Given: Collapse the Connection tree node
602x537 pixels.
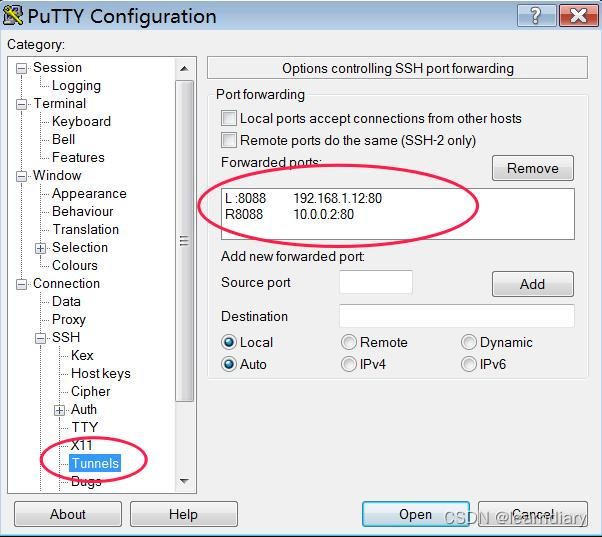Looking at the screenshot, I should tap(22, 284).
